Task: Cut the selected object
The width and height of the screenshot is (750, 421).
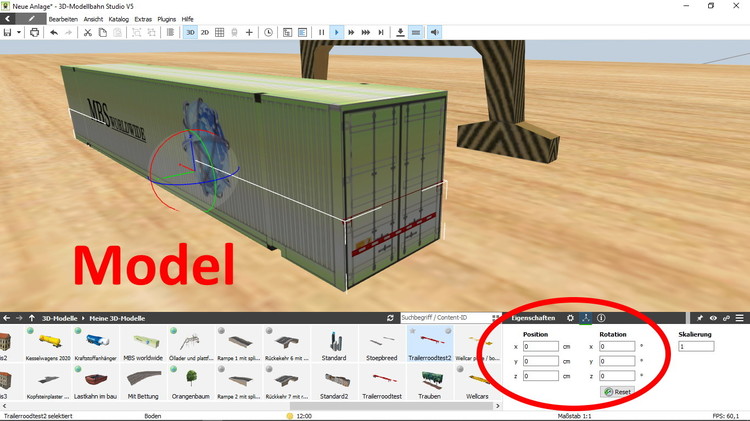Action: 88,33
